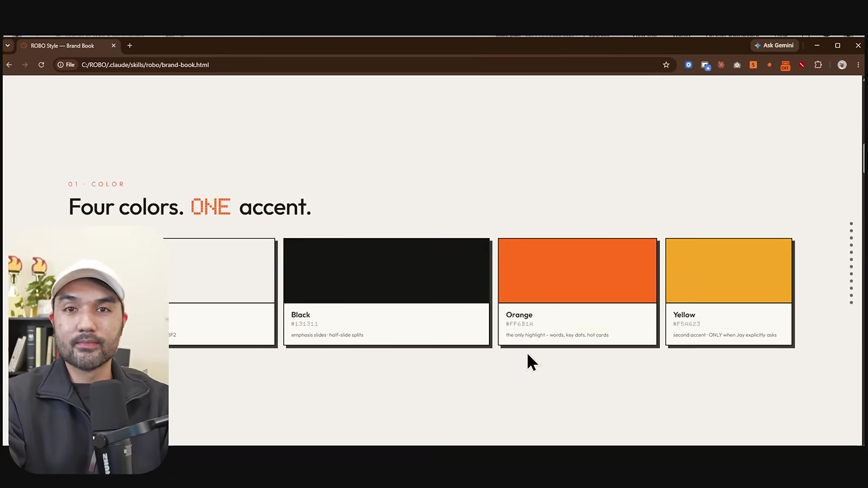Click the Orange swatch name label

pos(519,314)
